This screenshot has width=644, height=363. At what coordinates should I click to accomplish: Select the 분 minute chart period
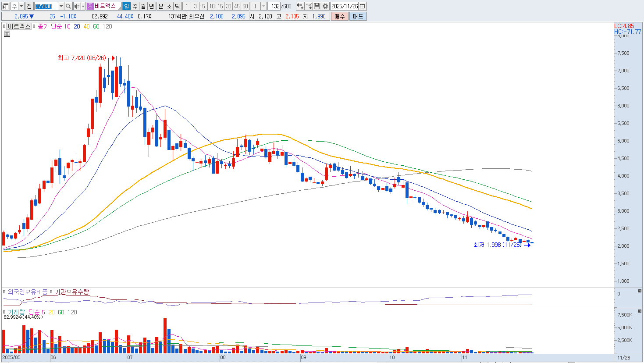(160, 6)
